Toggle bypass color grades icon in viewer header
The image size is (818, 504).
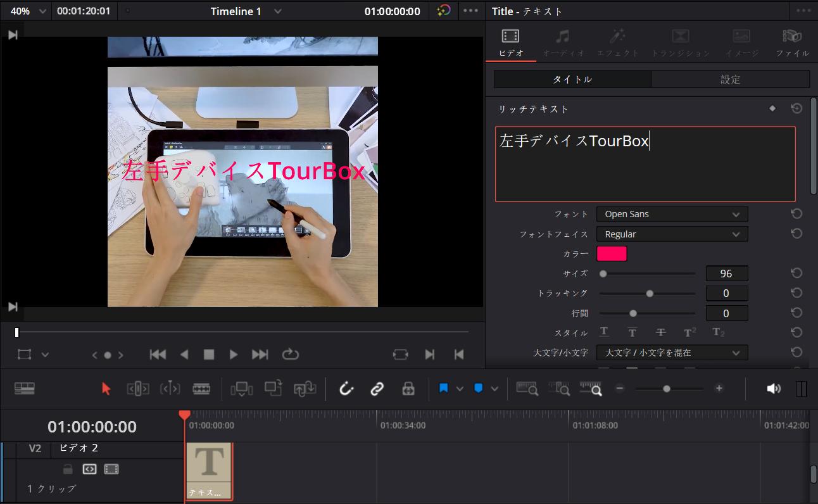tap(444, 11)
